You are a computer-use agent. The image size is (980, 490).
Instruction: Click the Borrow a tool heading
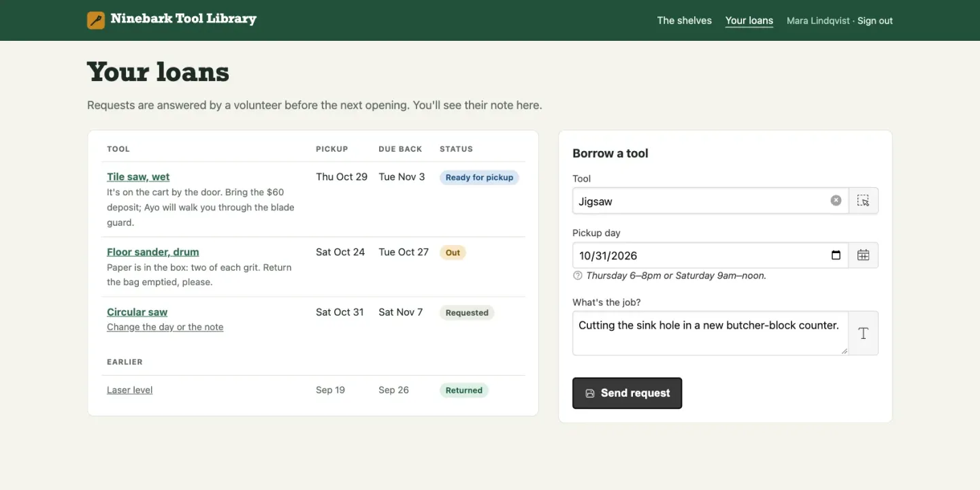(610, 153)
